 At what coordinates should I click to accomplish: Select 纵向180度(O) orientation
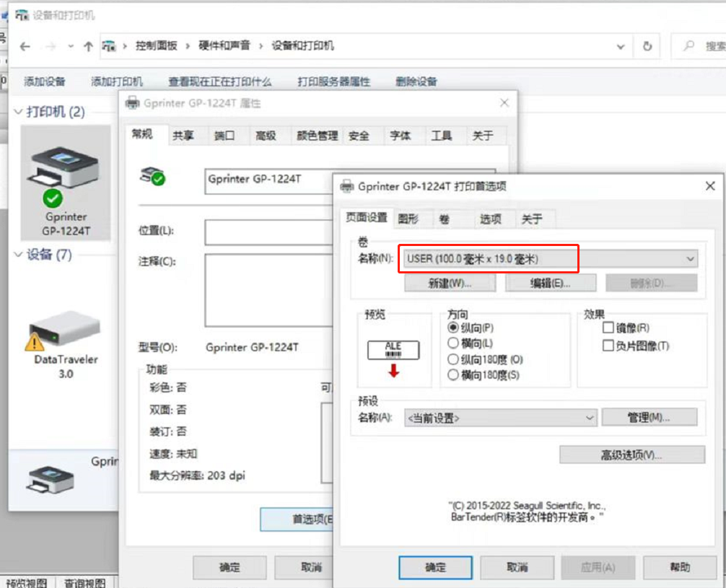[485, 359]
